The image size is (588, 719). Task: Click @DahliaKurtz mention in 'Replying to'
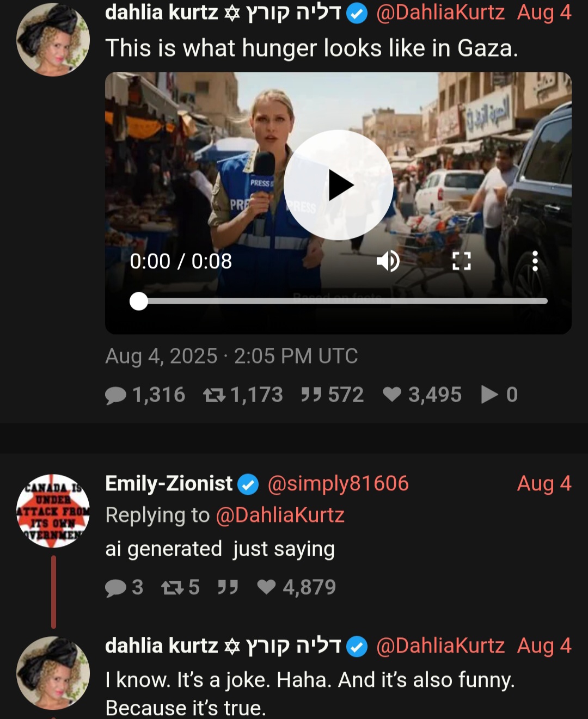(x=280, y=515)
